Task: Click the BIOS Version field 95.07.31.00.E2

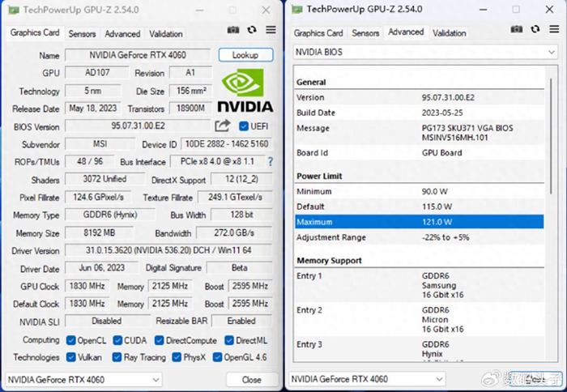Action: (138, 126)
